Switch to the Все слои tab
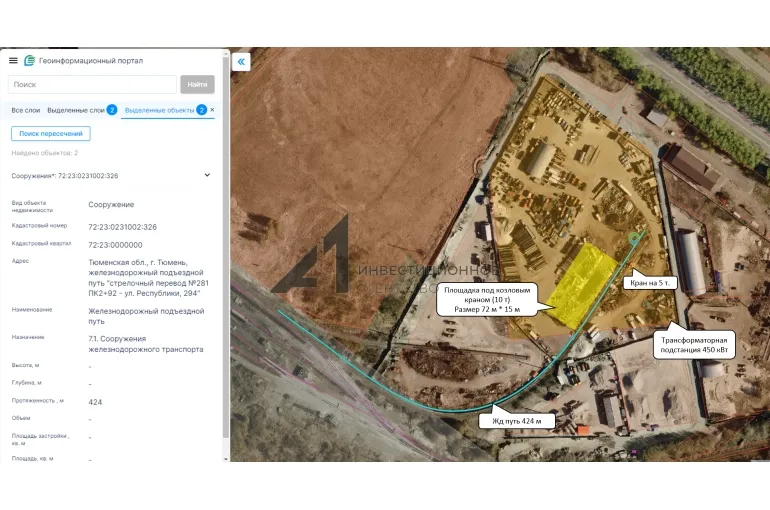Screen dimensions: 770x510 25,110
